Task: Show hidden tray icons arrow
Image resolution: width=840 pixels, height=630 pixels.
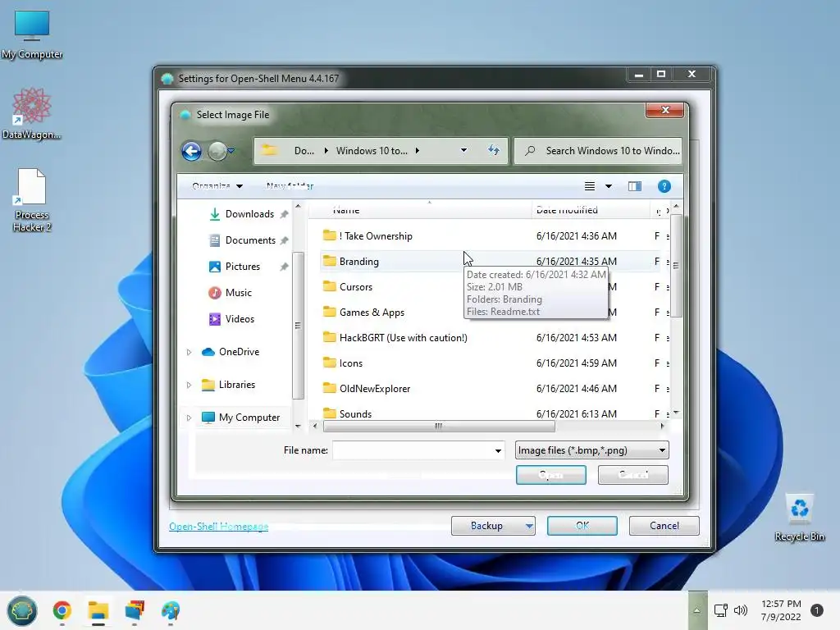Action: click(x=697, y=610)
